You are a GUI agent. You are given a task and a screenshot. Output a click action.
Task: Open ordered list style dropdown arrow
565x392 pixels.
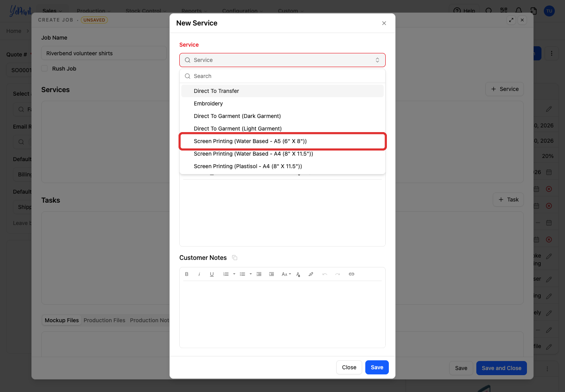coord(234,274)
